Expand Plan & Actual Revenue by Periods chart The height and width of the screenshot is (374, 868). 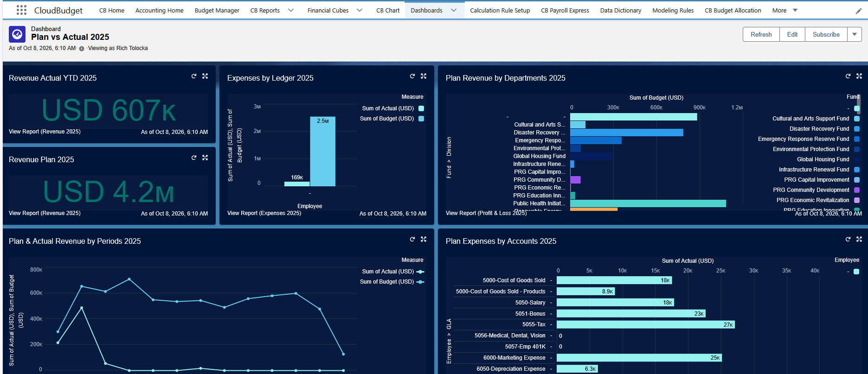pos(424,239)
